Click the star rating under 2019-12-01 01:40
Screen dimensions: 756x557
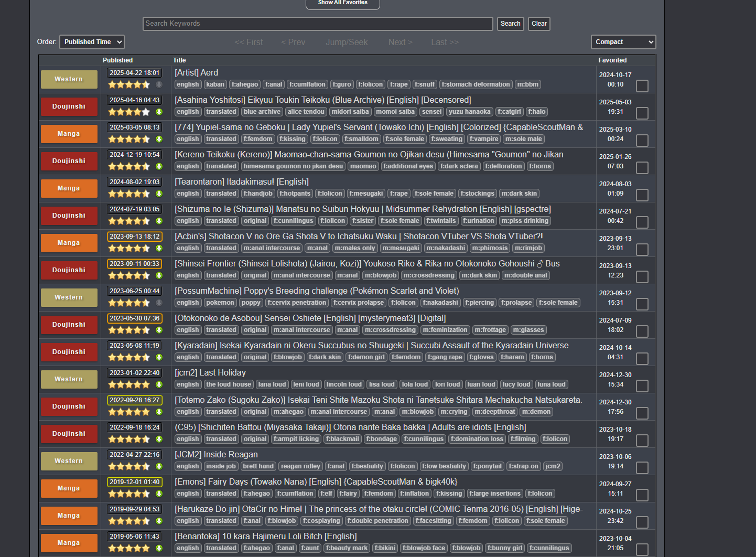point(129,494)
